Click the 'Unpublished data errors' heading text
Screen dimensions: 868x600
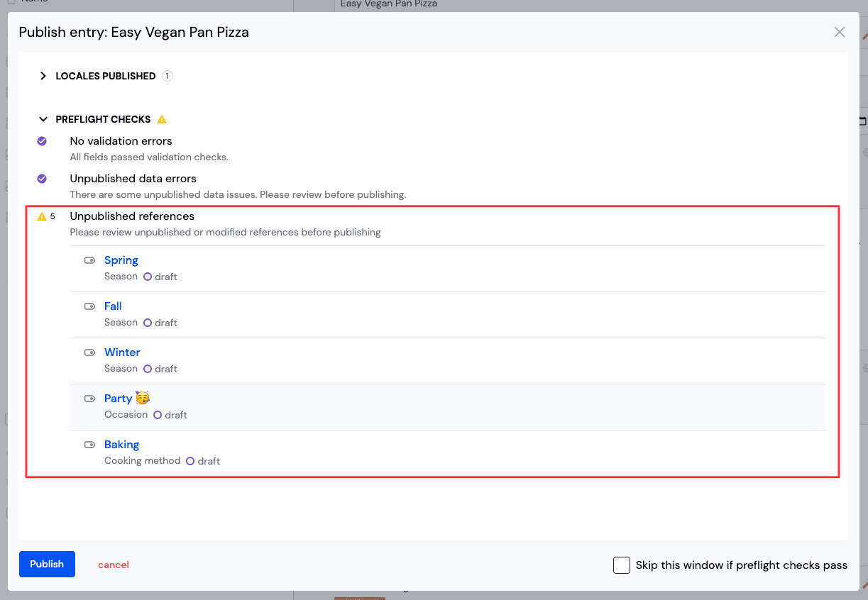[133, 179]
